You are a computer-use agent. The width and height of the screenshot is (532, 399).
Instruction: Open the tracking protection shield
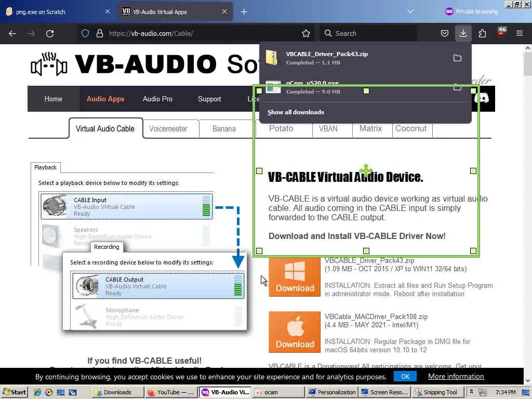tap(85, 33)
